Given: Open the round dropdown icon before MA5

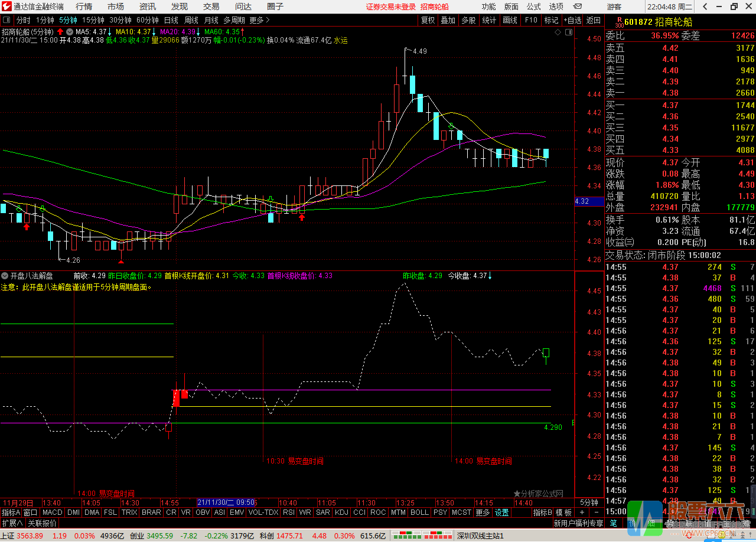Looking at the screenshot, I should (70, 31).
